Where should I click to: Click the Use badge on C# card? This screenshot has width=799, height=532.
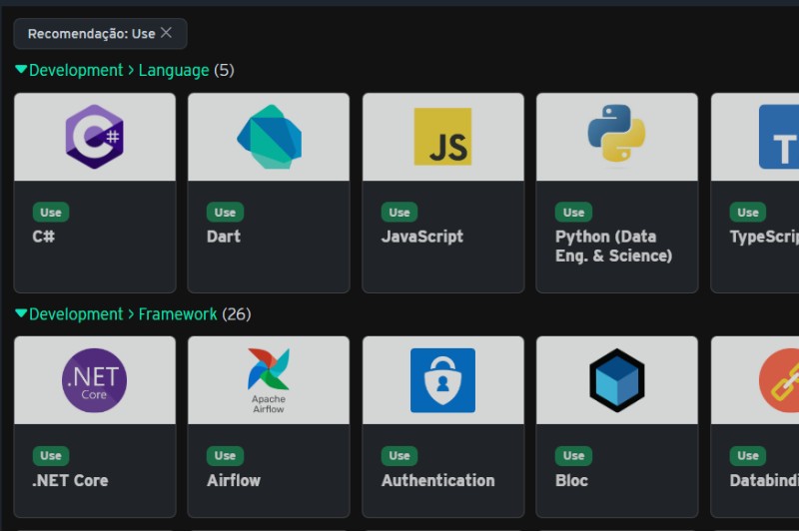point(51,213)
